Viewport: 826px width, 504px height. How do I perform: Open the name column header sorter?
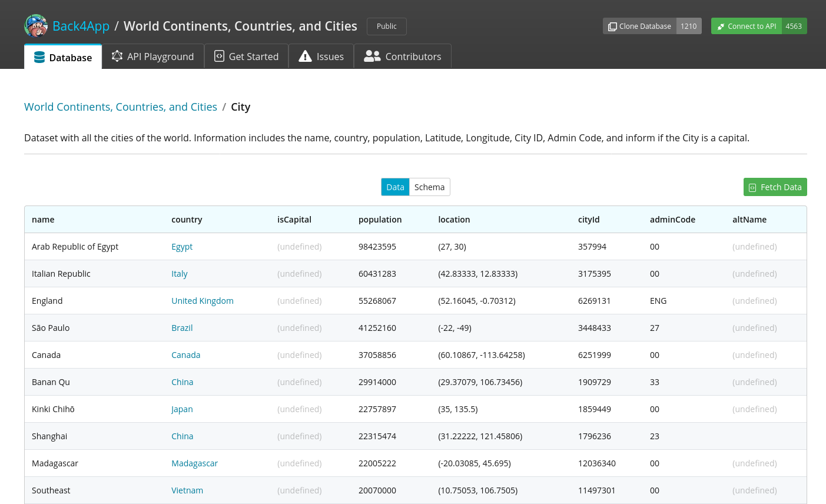[x=43, y=219]
